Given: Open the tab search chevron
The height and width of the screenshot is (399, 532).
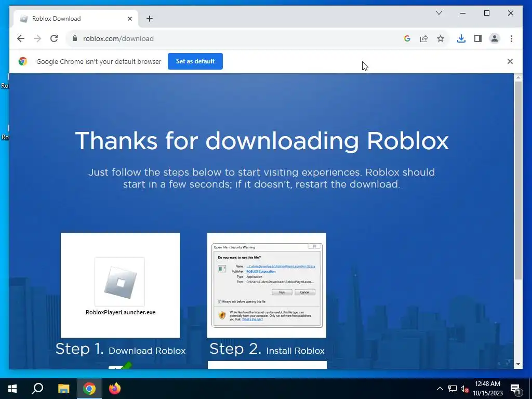Looking at the screenshot, I should [438, 13].
